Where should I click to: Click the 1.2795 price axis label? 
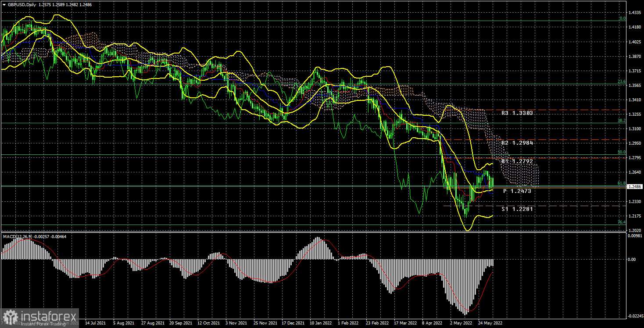click(x=635, y=157)
